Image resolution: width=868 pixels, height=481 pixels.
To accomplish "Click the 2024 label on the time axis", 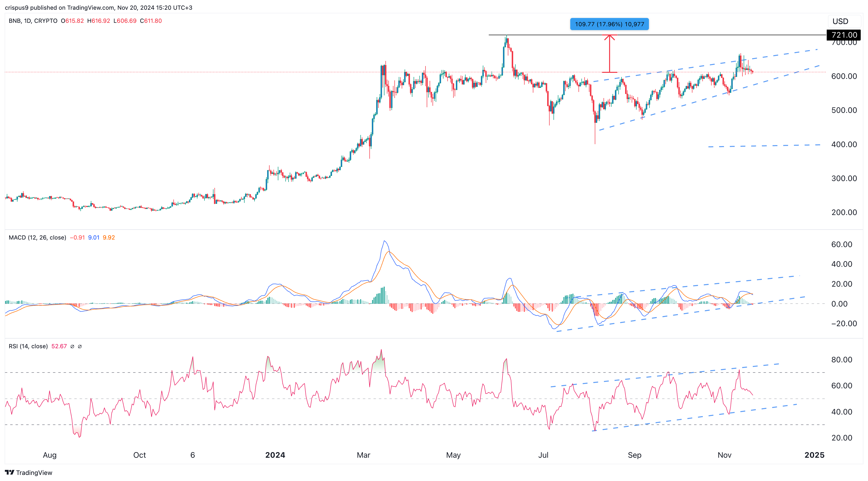I will pyautogui.click(x=275, y=456).
